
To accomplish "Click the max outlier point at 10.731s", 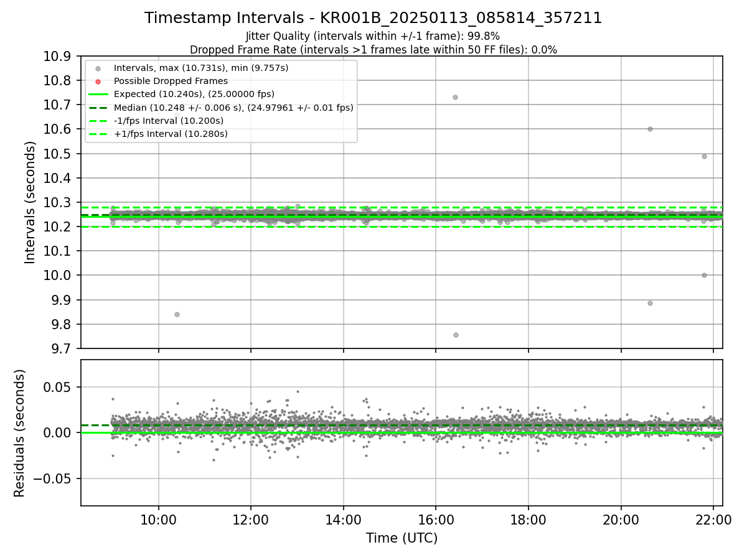I will click(x=455, y=97).
